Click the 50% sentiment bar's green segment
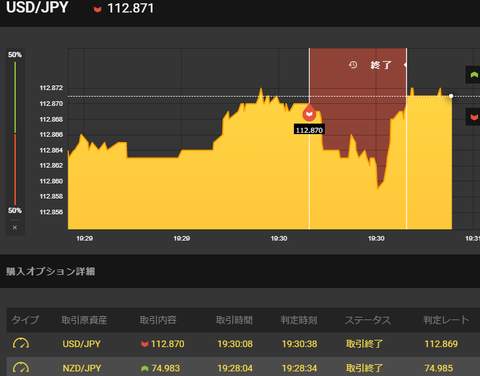The width and height of the screenshot is (480, 376). tap(15, 97)
